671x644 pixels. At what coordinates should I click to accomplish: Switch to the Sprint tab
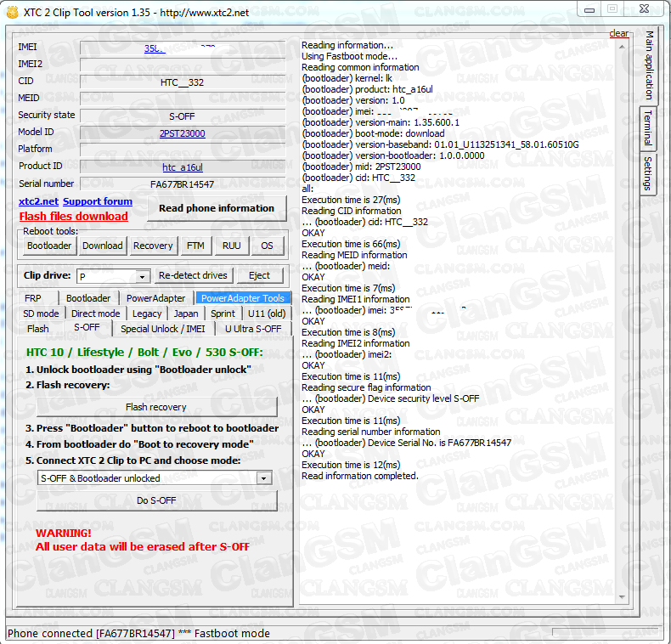click(x=223, y=314)
